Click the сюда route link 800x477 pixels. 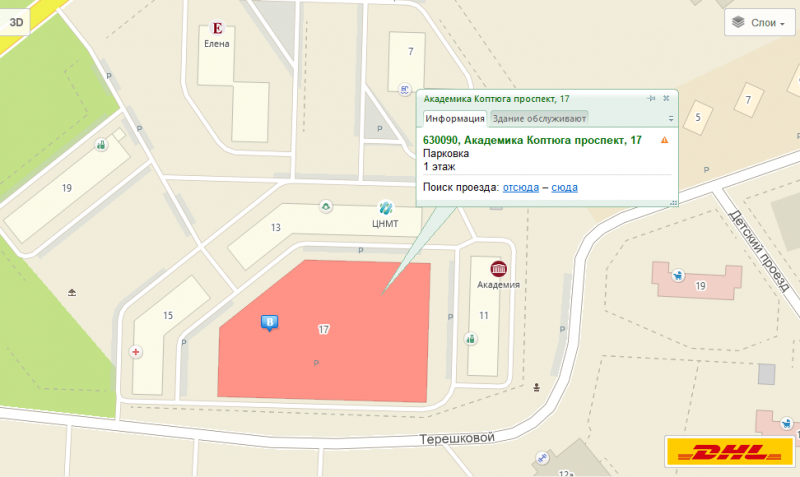(564, 187)
